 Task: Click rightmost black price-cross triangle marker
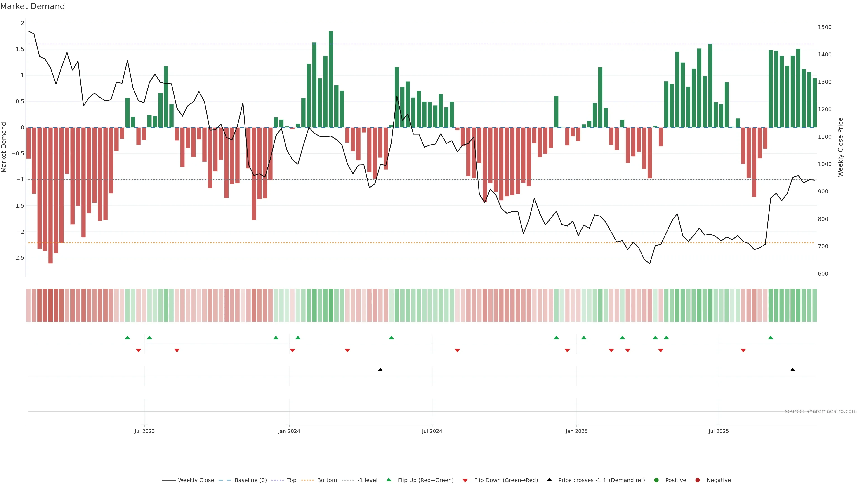click(793, 370)
